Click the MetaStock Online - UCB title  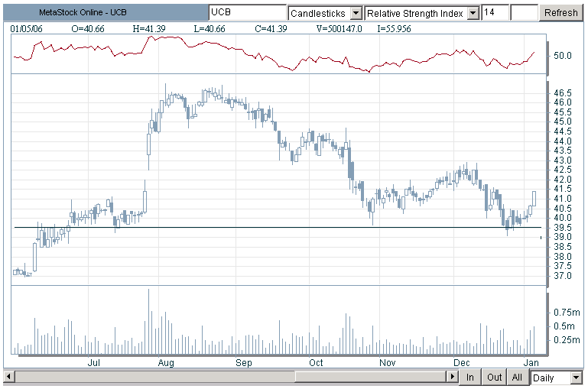tap(83, 12)
